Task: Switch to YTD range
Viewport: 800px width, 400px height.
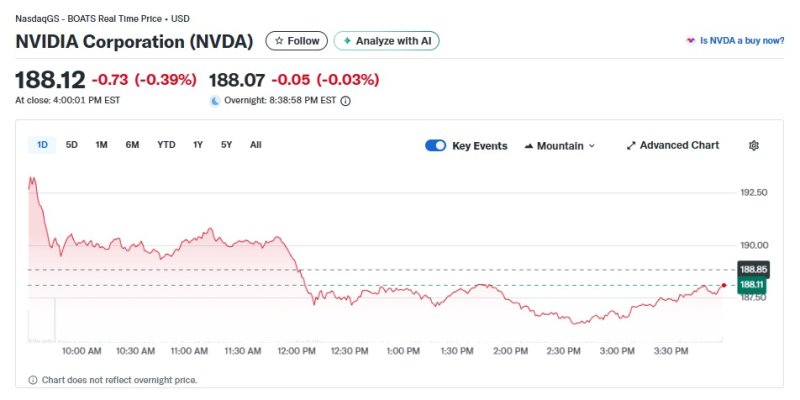Action: [166, 145]
